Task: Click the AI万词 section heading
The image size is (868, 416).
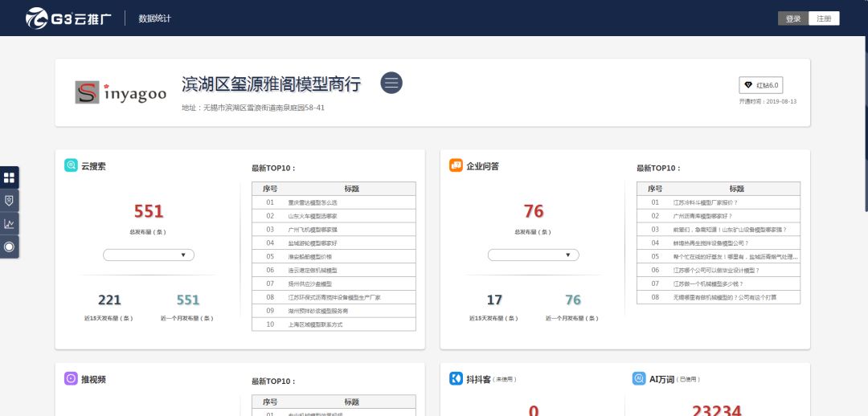Action: (661, 379)
